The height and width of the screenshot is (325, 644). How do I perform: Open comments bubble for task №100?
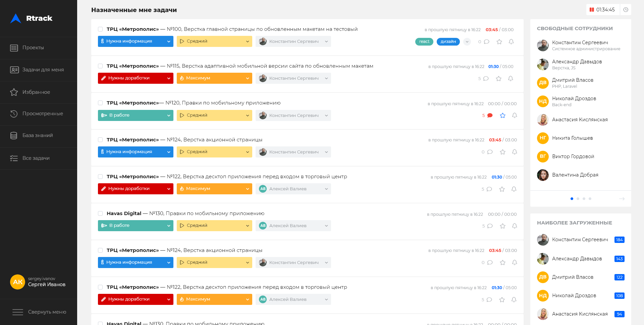point(486,42)
